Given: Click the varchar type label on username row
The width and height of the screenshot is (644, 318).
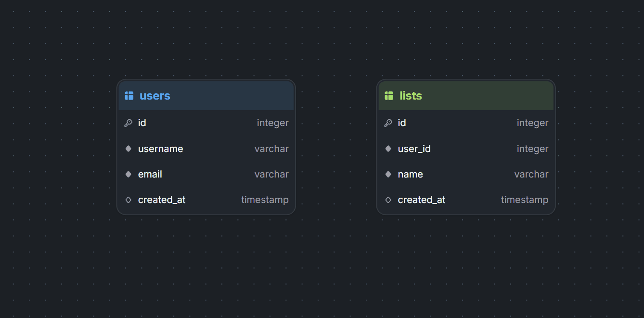Looking at the screenshot, I should pyautogui.click(x=271, y=149).
